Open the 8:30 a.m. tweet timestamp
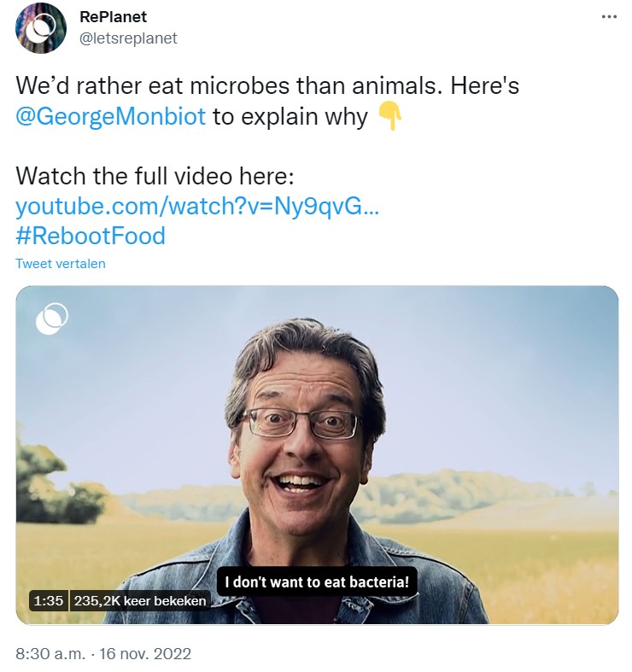The width and height of the screenshot is (632, 672). point(50,654)
